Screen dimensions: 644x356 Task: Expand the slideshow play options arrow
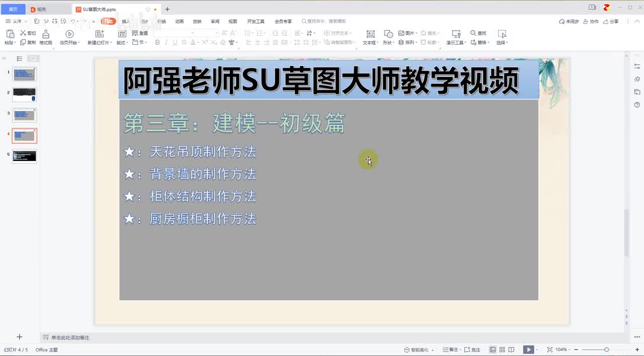coord(536,349)
